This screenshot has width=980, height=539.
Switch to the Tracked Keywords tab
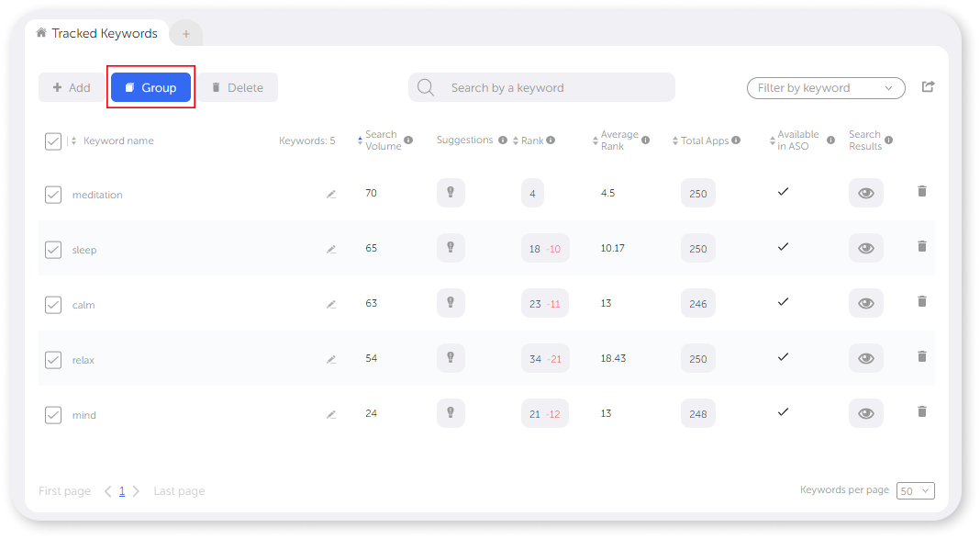click(x=97, y=33)
